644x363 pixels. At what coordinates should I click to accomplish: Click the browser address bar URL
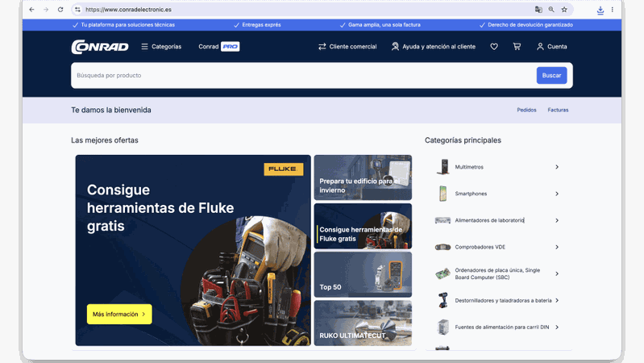coord(128,10)
